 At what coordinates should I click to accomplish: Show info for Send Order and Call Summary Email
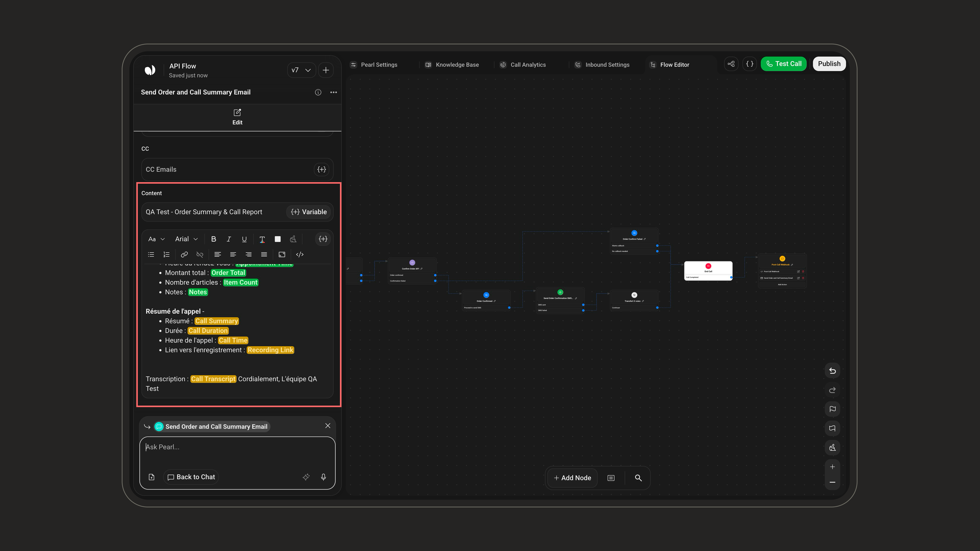click(318, 92)
